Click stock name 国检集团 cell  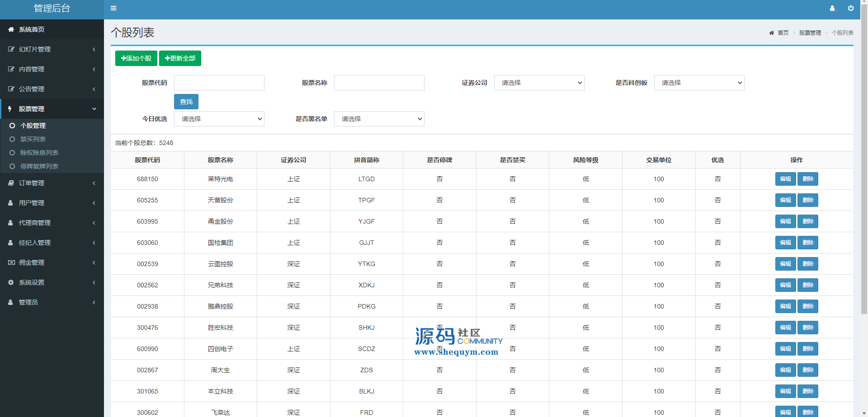pyautogui.click(x=221, y=243)
